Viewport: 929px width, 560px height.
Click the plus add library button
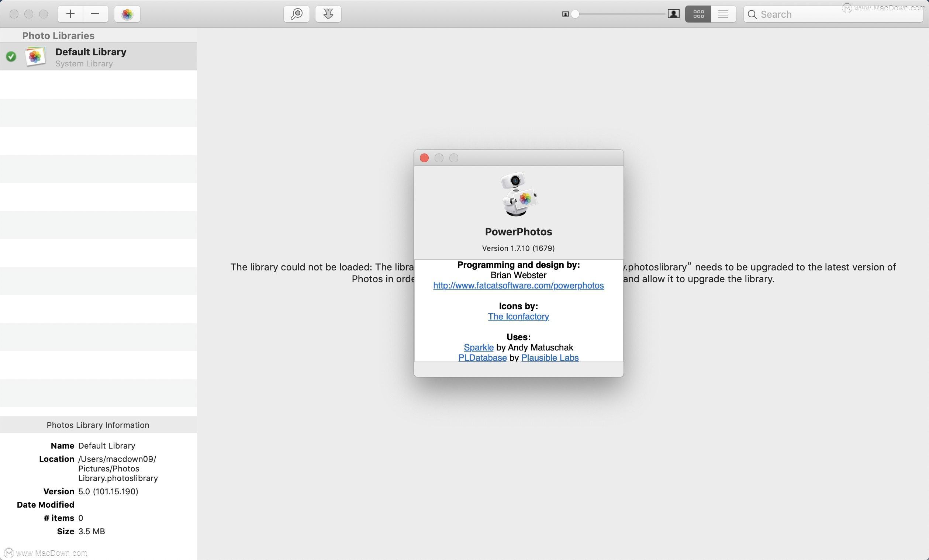click(x=70, y=14)
